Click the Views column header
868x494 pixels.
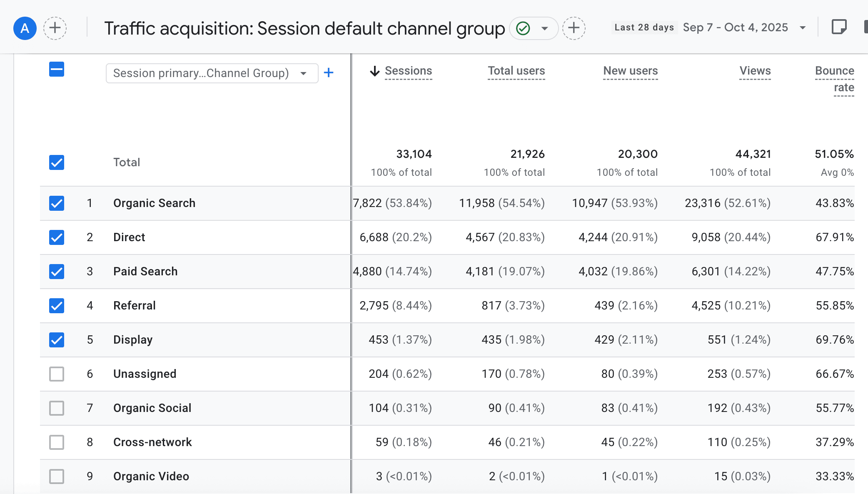pos(755,71)
